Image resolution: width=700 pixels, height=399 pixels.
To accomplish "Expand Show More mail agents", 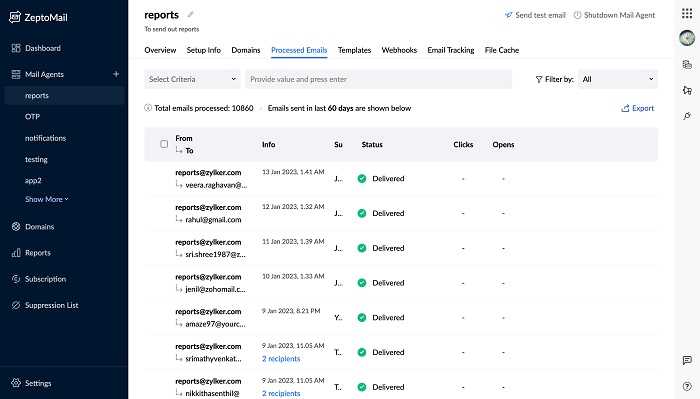I will (46, 200).
